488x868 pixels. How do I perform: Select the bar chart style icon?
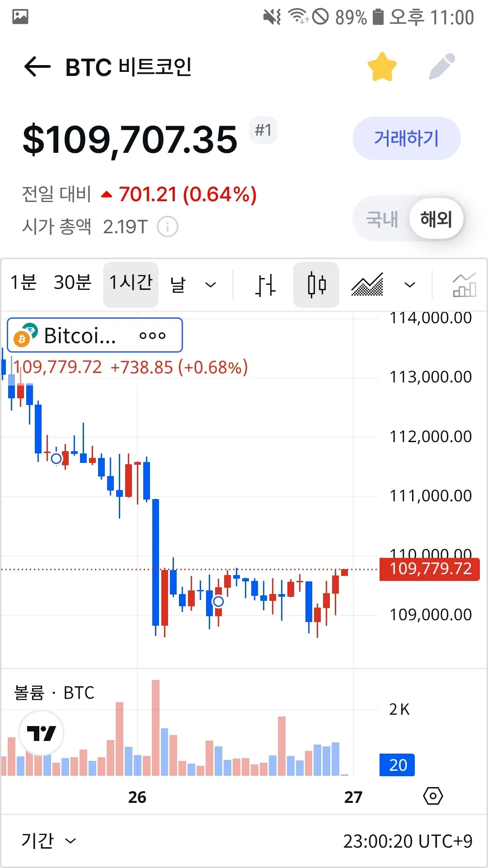[x=265, y=285]
